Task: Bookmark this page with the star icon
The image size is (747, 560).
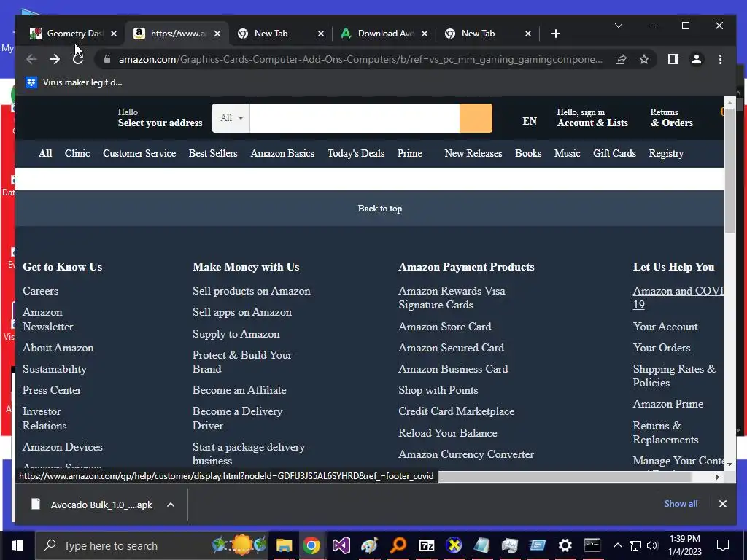Action: coord(644,59)
